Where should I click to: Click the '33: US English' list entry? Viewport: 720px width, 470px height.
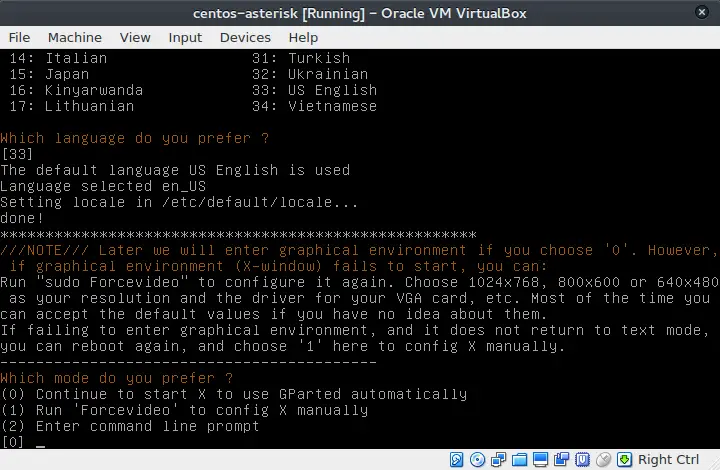click(x=315, y=90)
